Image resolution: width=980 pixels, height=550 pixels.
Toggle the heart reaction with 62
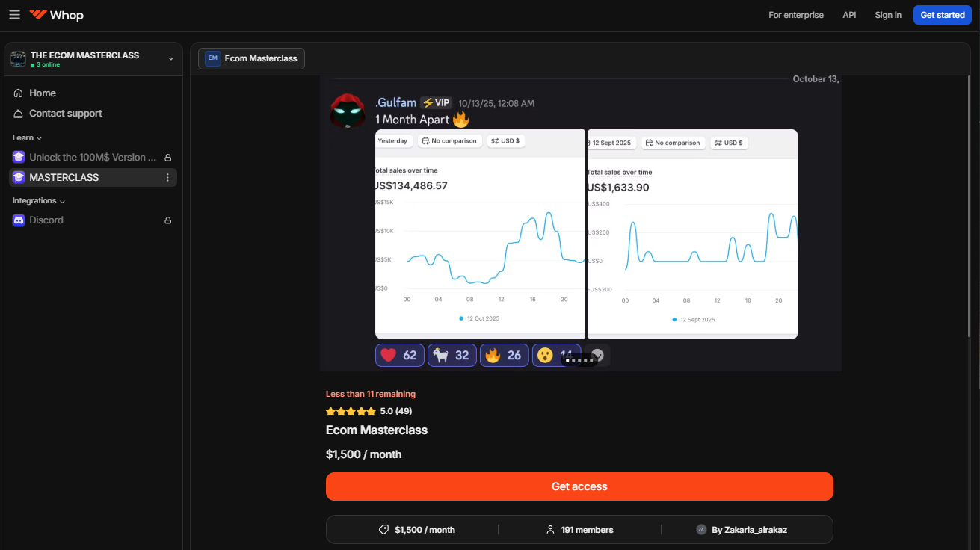click(x=399, y=355)
